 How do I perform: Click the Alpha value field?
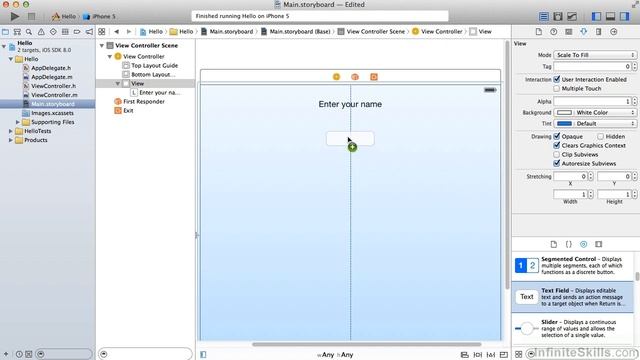click(x=592, y=101)
